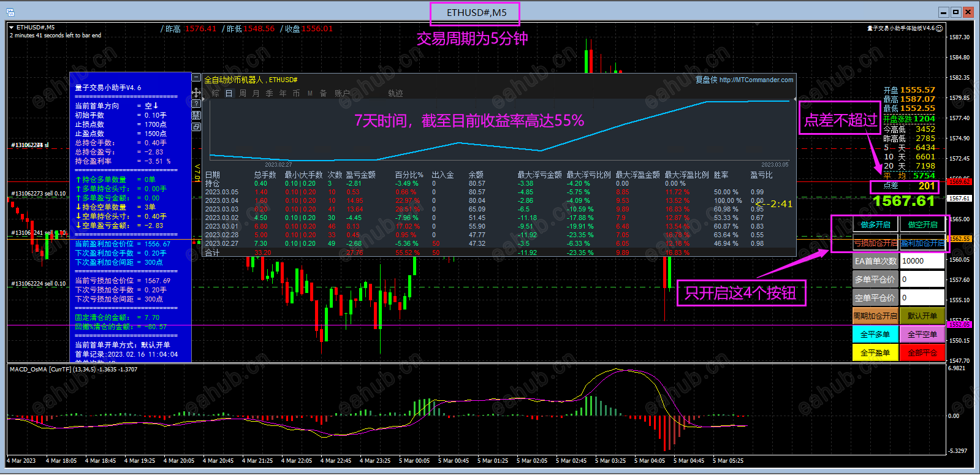Select the 周 weekly tab

243,93
